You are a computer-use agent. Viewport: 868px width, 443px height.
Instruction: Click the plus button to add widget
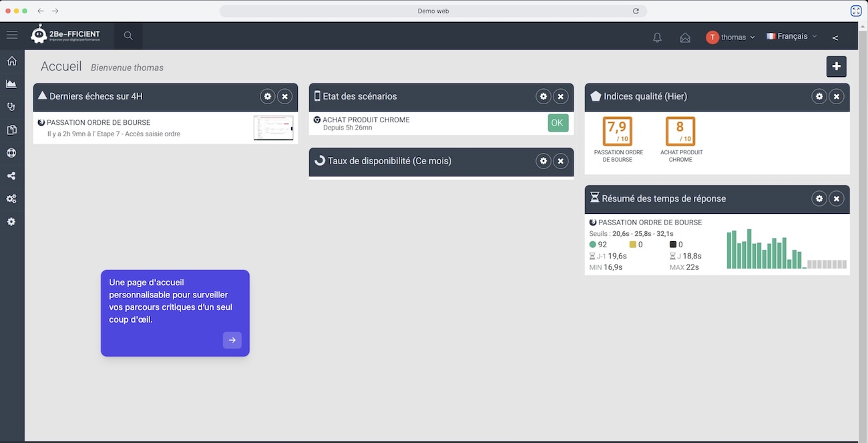point(837,67)
